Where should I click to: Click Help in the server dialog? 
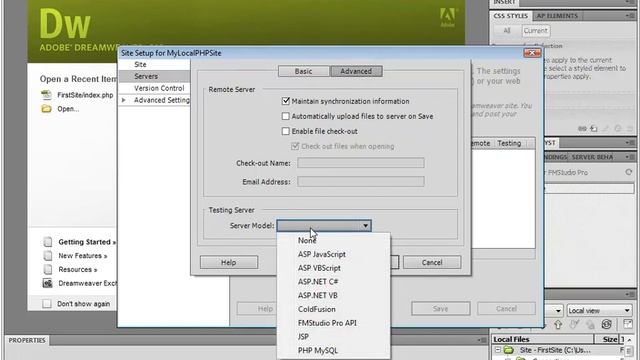(229, 262)
